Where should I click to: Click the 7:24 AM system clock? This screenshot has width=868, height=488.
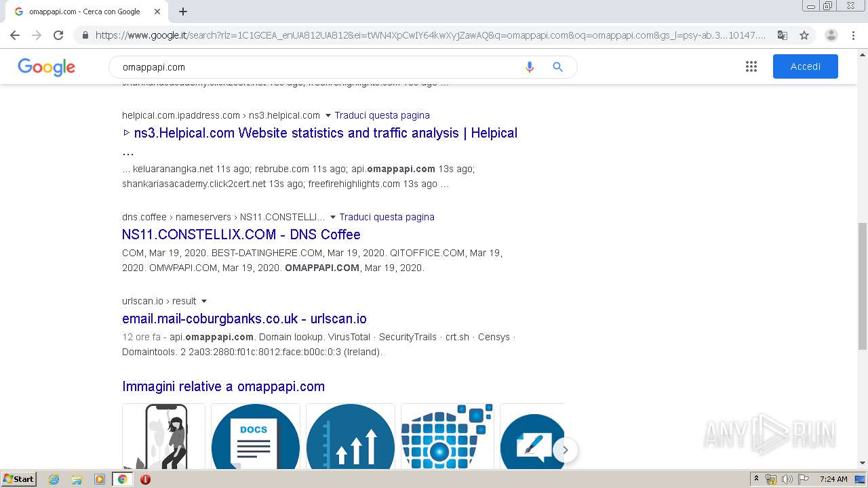[833, 479]
